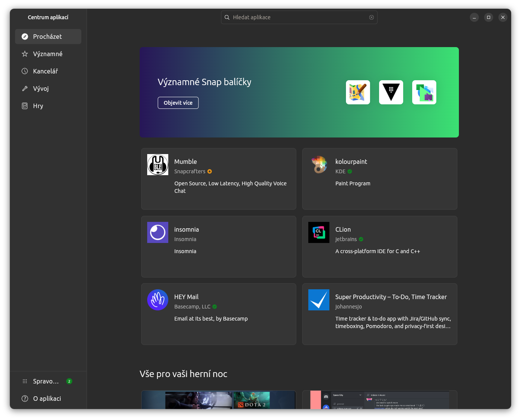Click the Super Productivity time tracker description
Image resolution: width=521 pixels, height=420 pixels.
pos(393,322)
